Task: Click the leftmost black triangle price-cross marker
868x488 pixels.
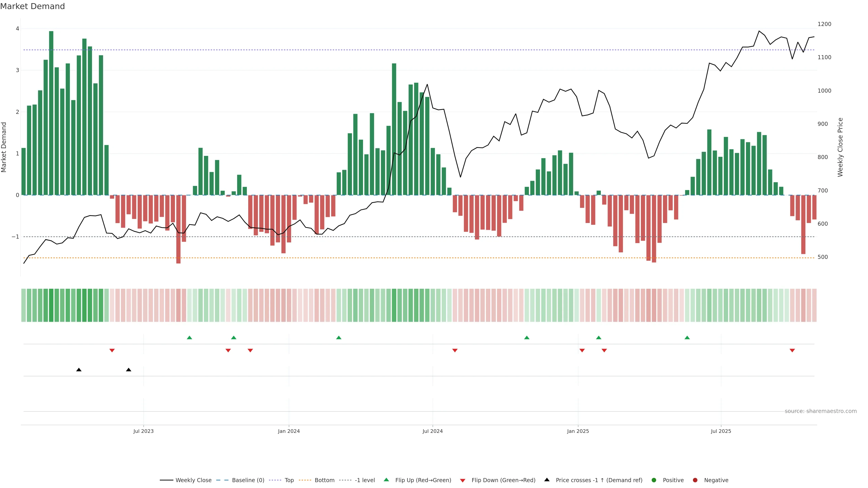Action: pos(79,370)
